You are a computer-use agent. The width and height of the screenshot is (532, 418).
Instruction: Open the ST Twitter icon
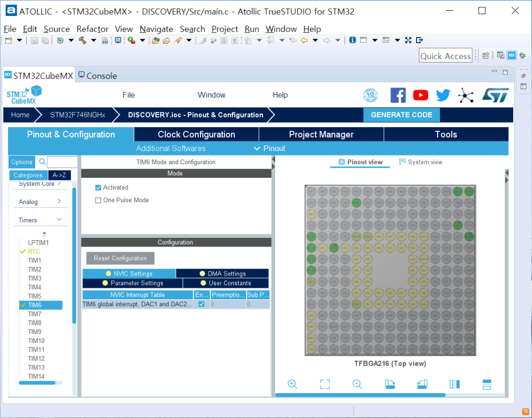coord(443,95)
